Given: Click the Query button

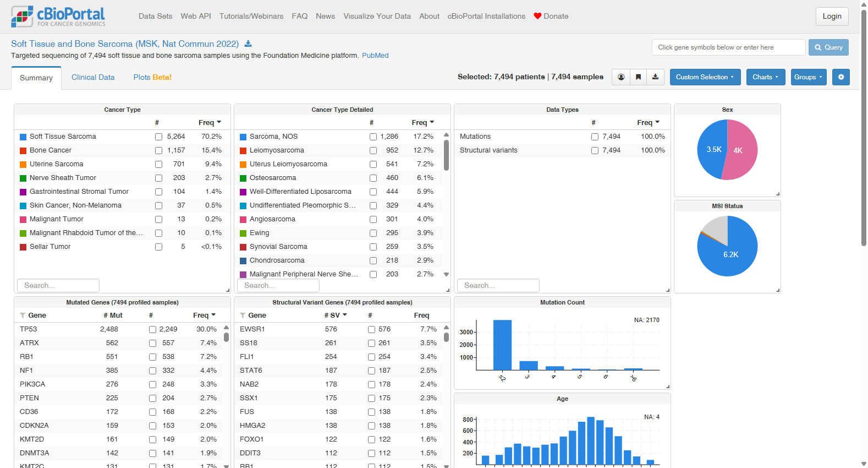Looking at the screenshot, I should tap(828, 47).
